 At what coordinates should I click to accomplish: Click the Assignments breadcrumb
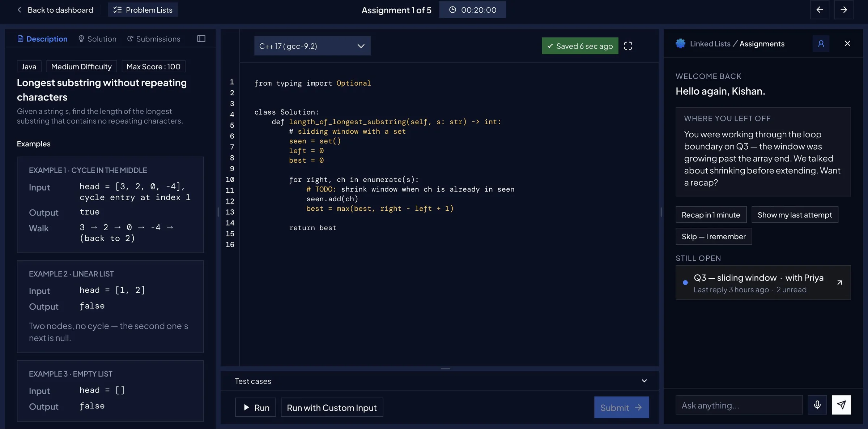762,44
